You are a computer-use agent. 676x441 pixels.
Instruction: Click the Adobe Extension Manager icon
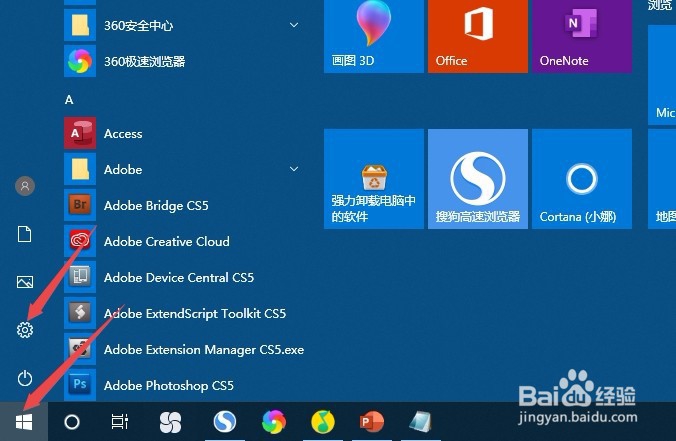pos(80,349)
